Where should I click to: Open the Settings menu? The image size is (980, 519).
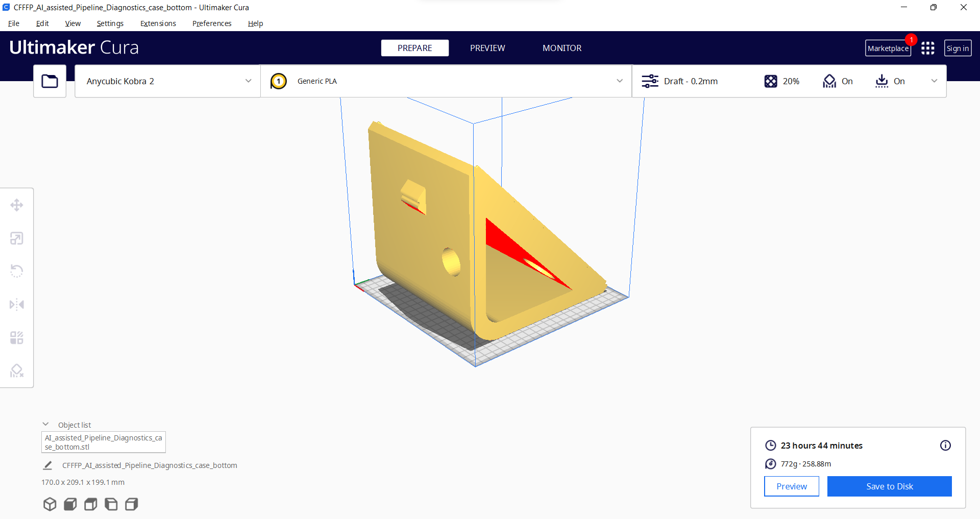click(110, 23)
